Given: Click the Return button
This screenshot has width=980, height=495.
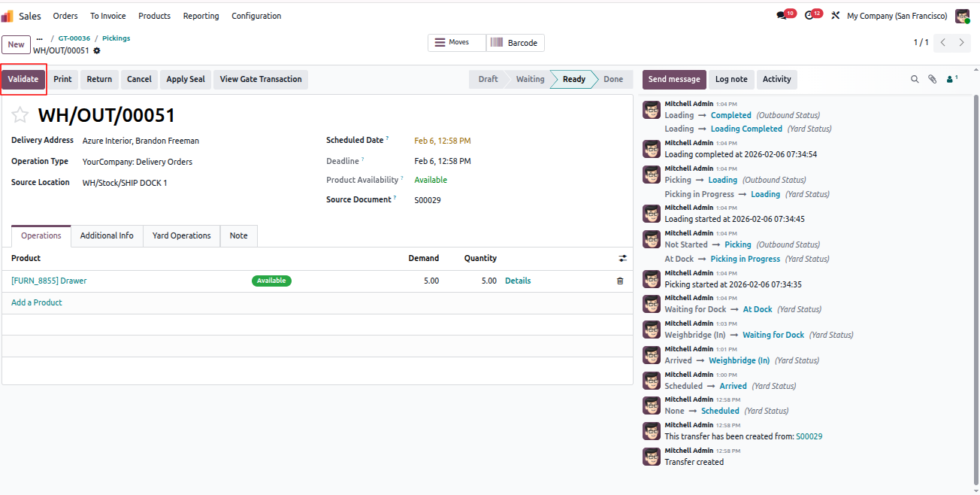Looking at the screenshot, I should pyautogui.click(x=99, y=79).
